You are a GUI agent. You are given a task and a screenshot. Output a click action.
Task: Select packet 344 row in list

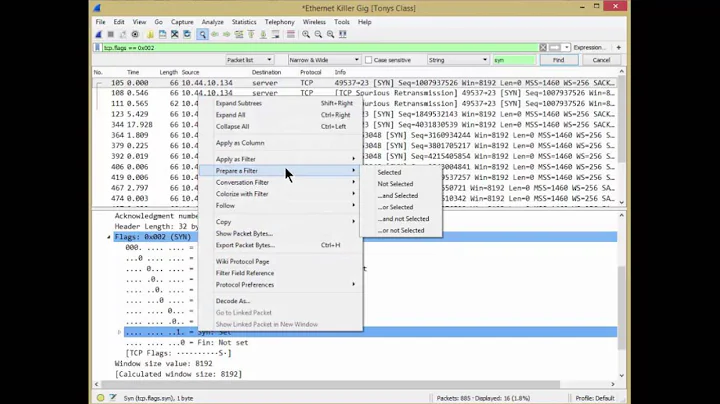(x=354, y=125)
